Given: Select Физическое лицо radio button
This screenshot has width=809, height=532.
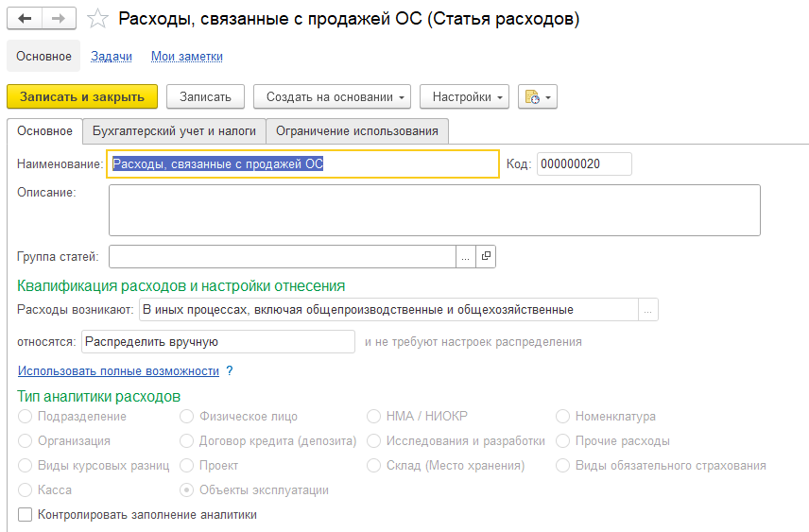Looking at the screenshot, I should click(187, 417).
